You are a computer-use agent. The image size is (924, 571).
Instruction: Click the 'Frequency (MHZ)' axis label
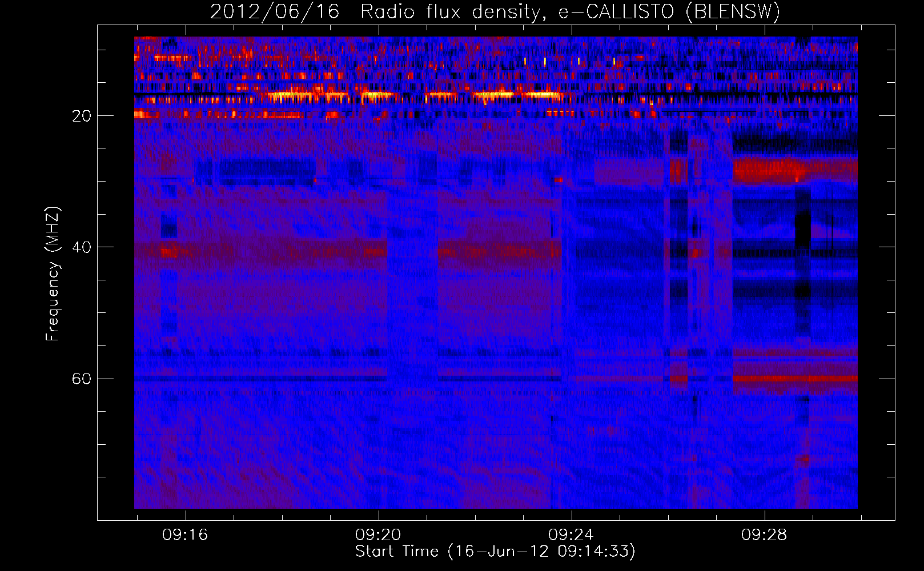53,274
